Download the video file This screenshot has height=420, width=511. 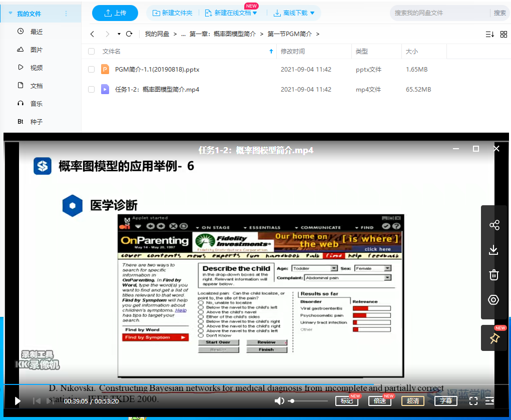pos(493,250)
